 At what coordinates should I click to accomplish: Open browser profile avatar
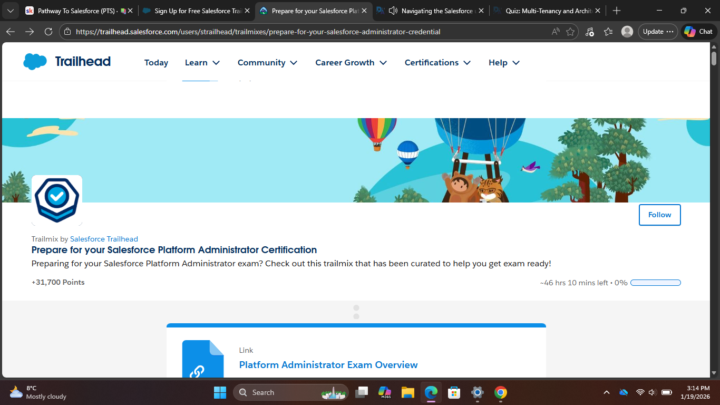(x=627, y=32)
